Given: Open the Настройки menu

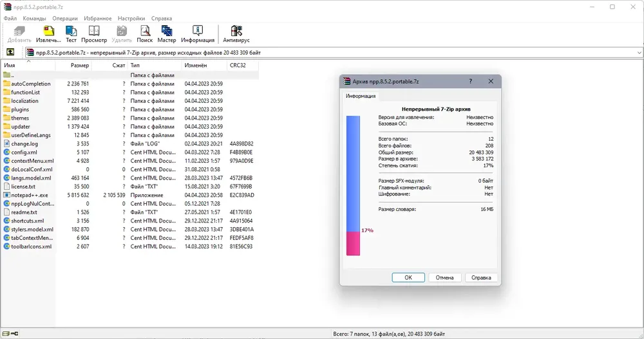Looking at the screenshot, I should pyautogui.click(x=131, y=19).
